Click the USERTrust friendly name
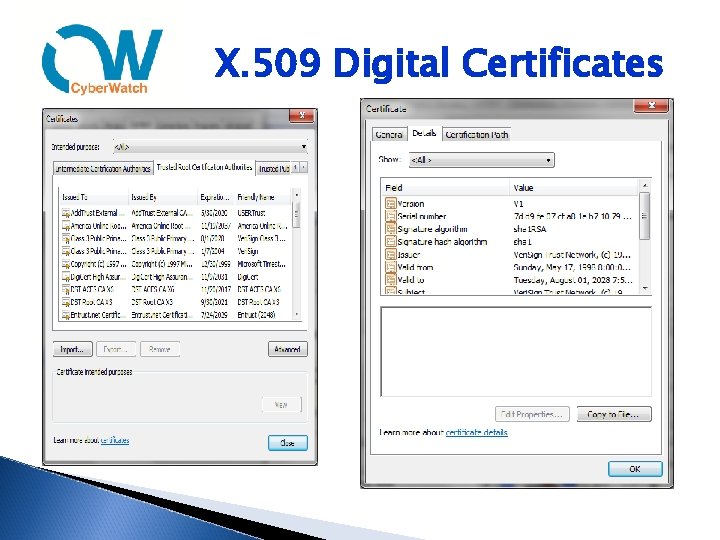The height and width of the screenshot is (540, 720). 251,213
